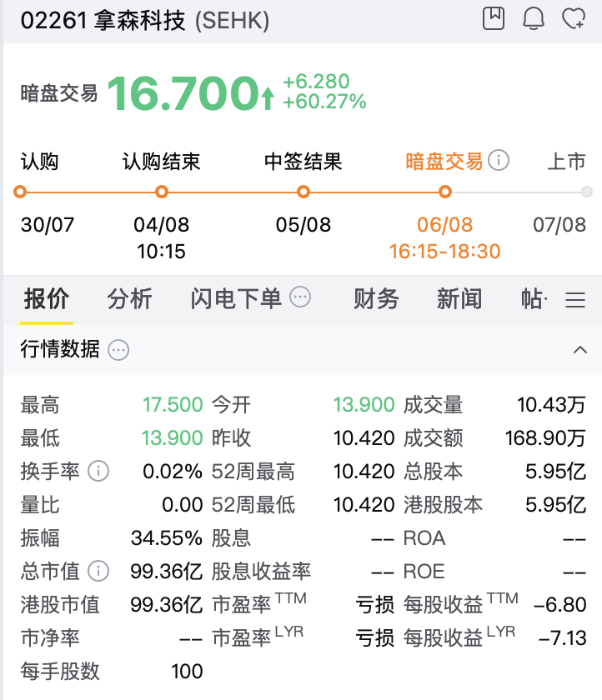This screenshot has height=700, width=602.
Task: Click the 每手股数 value 100
Action: click(187, 672)
